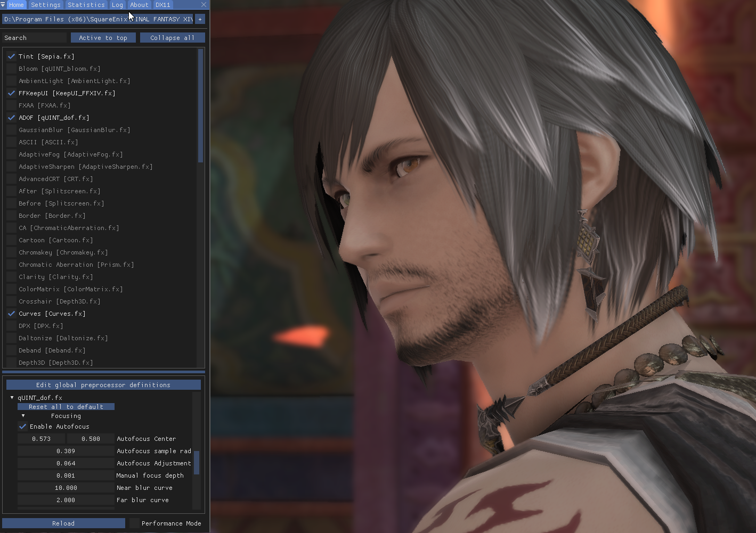The image size is (756, 533).
Task: Click the variables panel scrollbar
Action: tap(197, 462)
